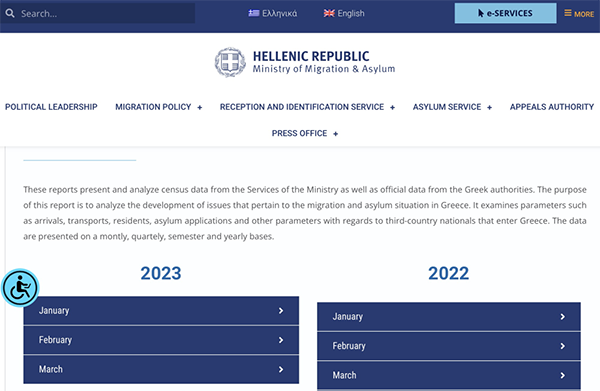Expand Asylum Service plus sign
This screenshot has width=600, height=391.
(489, 108)
